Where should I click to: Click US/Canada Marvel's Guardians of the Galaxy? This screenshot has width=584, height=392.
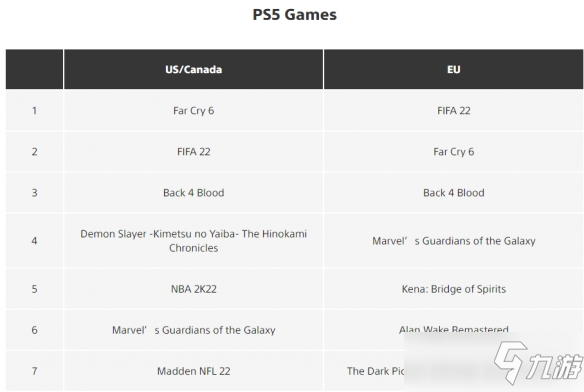(x=194, y=330)
